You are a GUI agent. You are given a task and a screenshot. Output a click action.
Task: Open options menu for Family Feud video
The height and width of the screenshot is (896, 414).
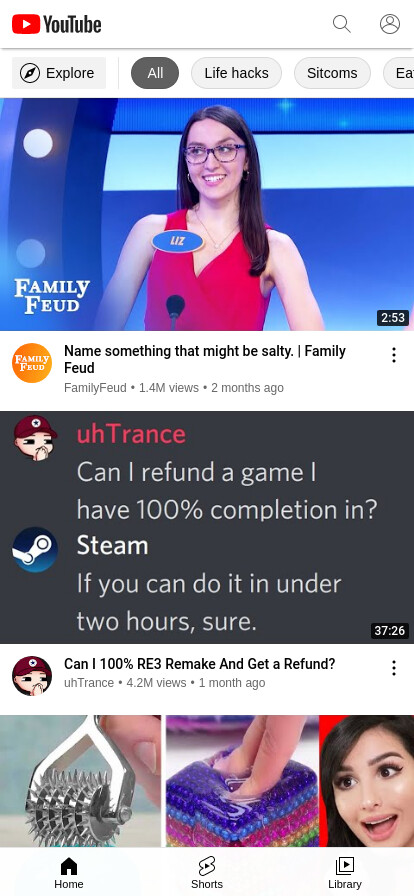point(393,355)
